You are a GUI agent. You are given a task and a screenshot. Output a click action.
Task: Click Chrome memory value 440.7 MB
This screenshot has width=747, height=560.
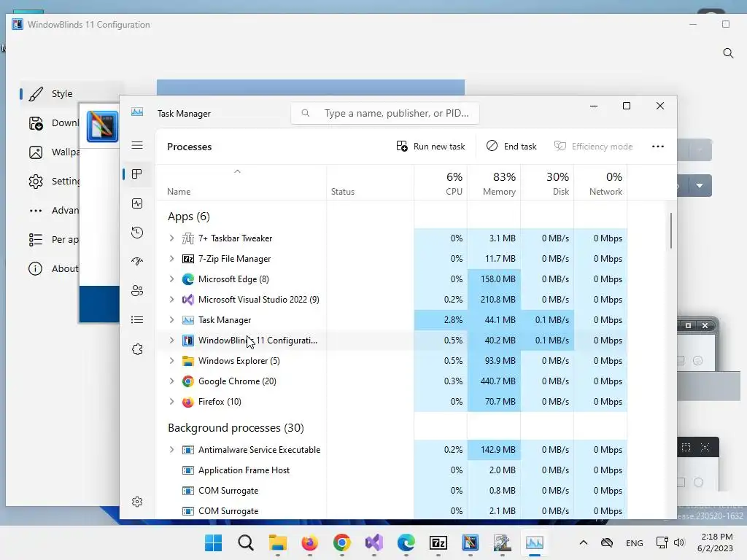click(498, 381)
